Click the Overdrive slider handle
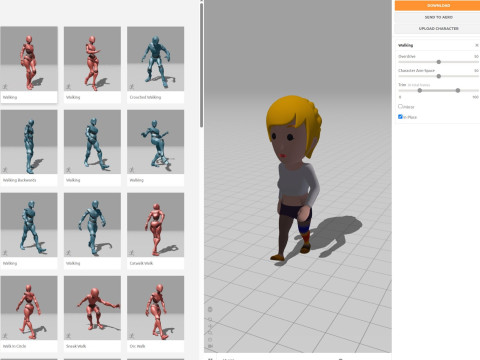This screenshot has height=360, width=480. click(439, 62)
